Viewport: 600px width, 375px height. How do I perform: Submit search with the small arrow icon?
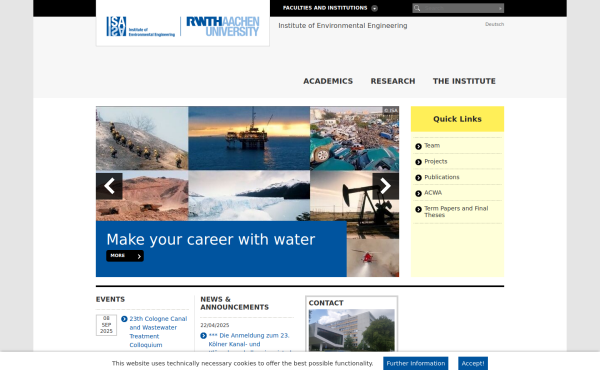500,8
